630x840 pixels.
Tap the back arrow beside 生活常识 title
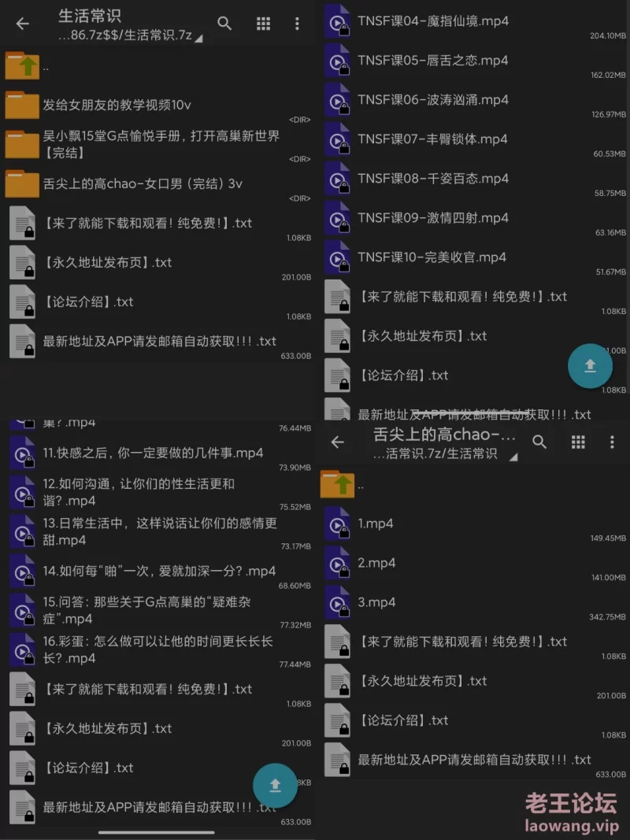(x=23, y=24)
